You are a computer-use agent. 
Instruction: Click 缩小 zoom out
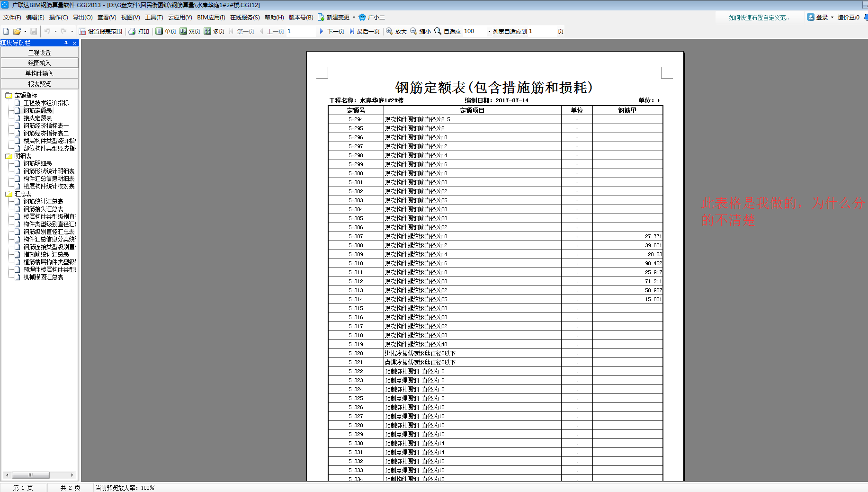tap(421, 31)
